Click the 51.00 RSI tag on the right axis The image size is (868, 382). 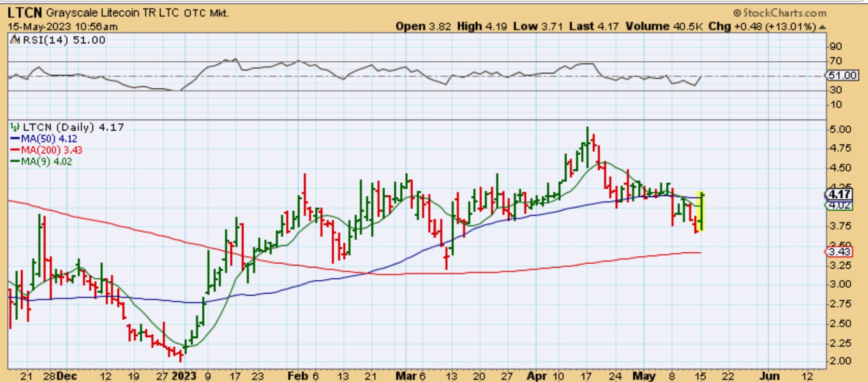(x=842, y=76)
